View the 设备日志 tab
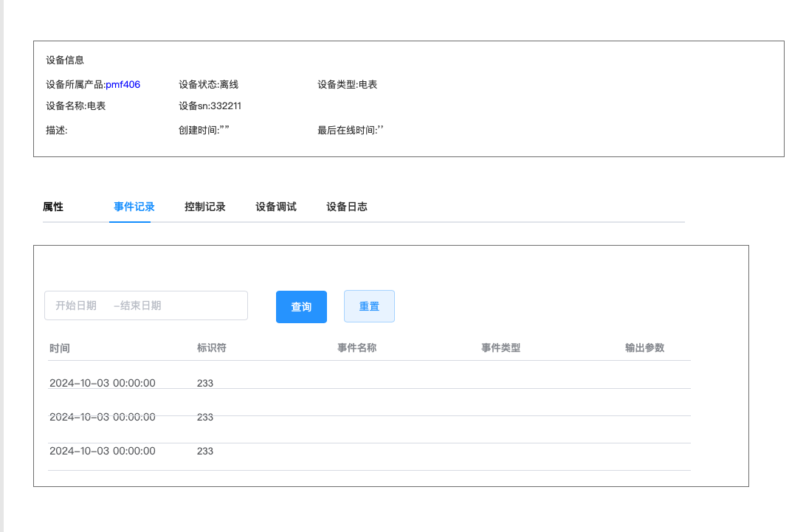 coord(346,207)
